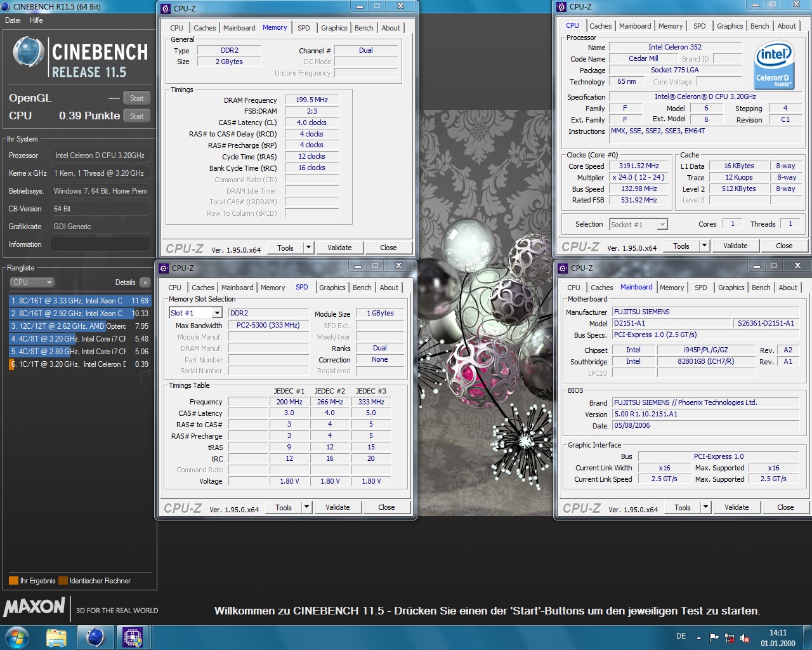Start the OpenGL benchmark

(x=137, y=98)
